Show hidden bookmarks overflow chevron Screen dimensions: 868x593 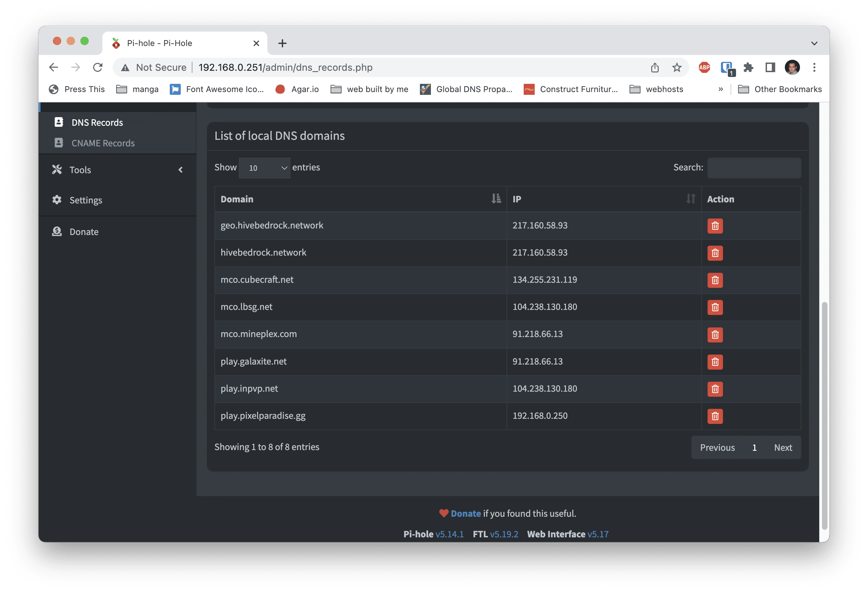point(721,89)
